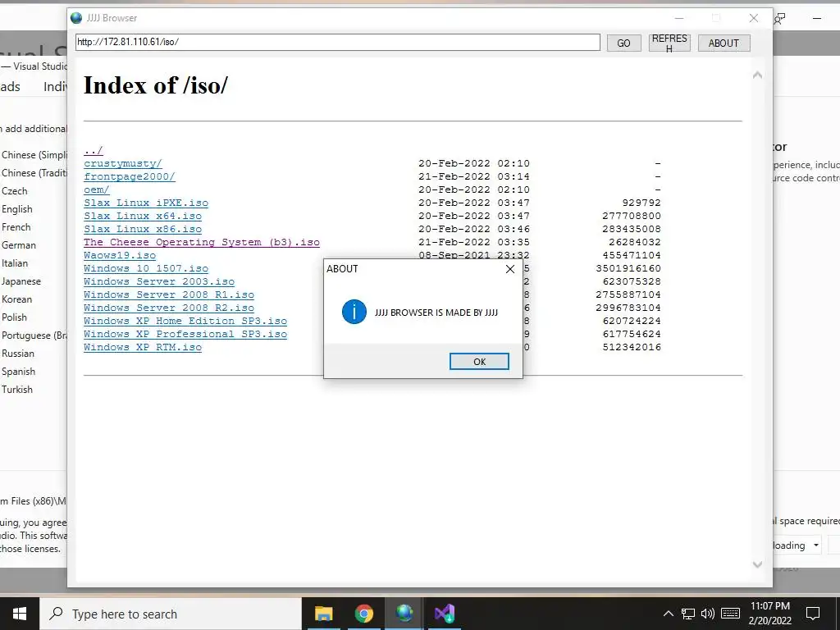This screenshot has width=840, height=630.
Task: Select Russian in Visual Studio language list
Action: [x=18, y=354]
